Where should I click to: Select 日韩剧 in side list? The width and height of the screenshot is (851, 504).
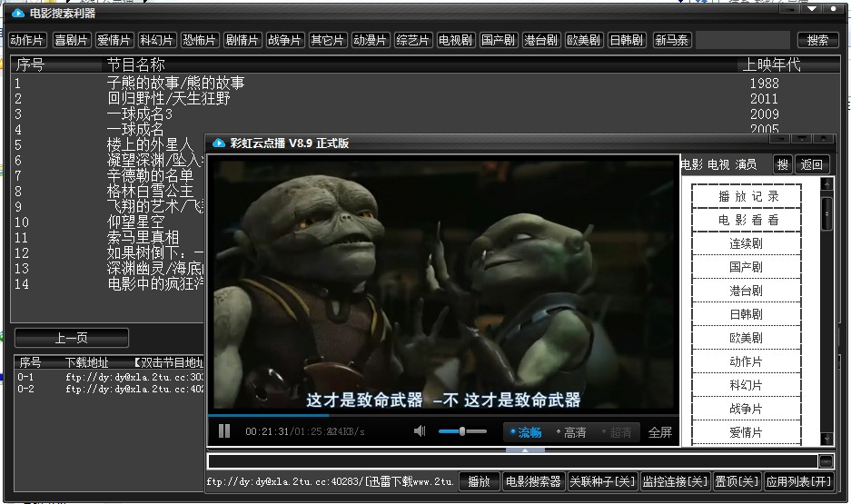747,314
